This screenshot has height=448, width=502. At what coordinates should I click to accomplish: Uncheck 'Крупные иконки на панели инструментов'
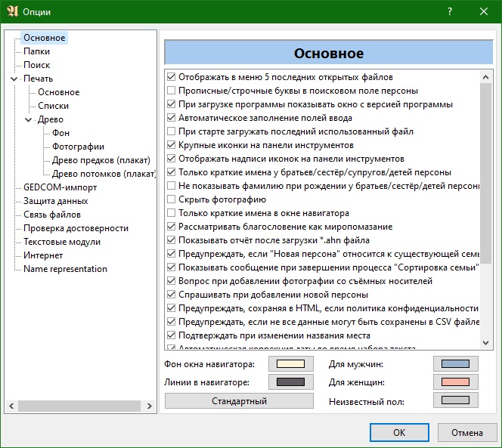click(172, 145)
